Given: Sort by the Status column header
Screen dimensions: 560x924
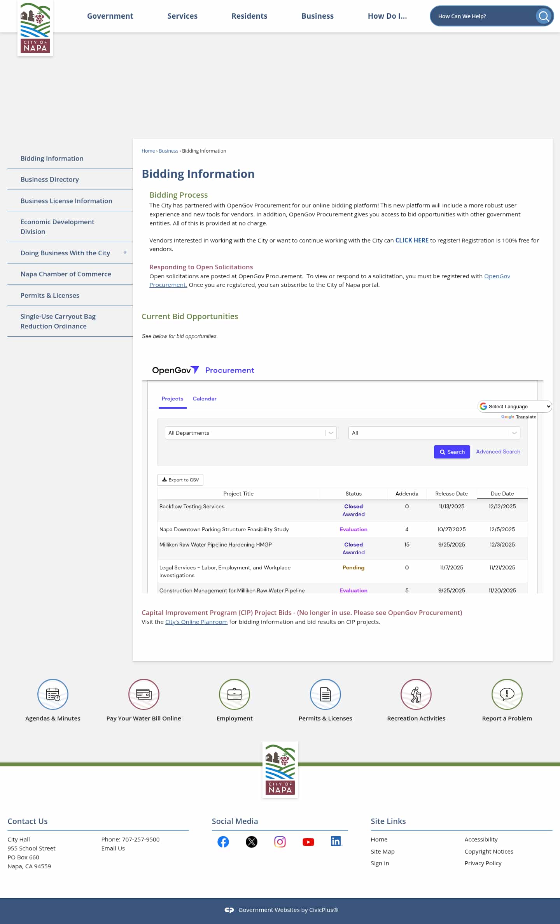Looking at the screenshot, I should (x=353, y=494).
